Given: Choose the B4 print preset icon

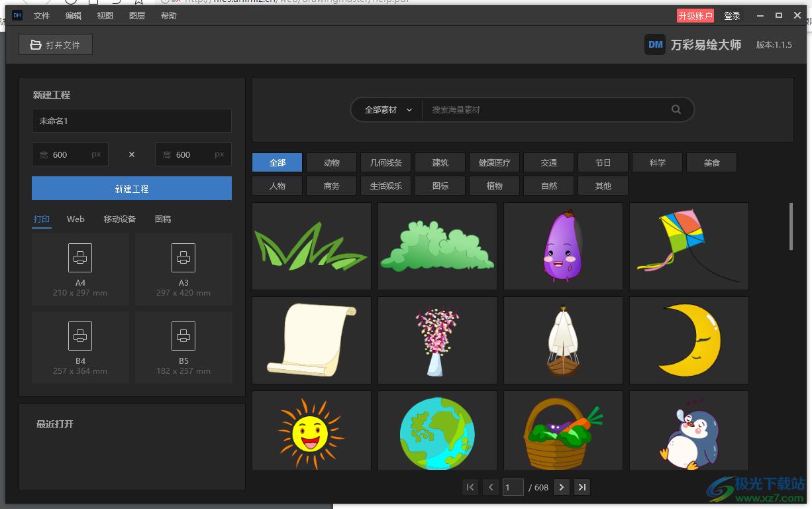Looking at the screenshot, I should pos(80,336).
